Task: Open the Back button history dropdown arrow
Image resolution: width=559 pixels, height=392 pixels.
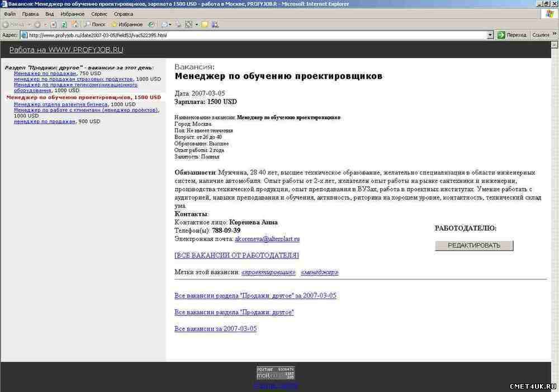Action: (x=28, y=25)
